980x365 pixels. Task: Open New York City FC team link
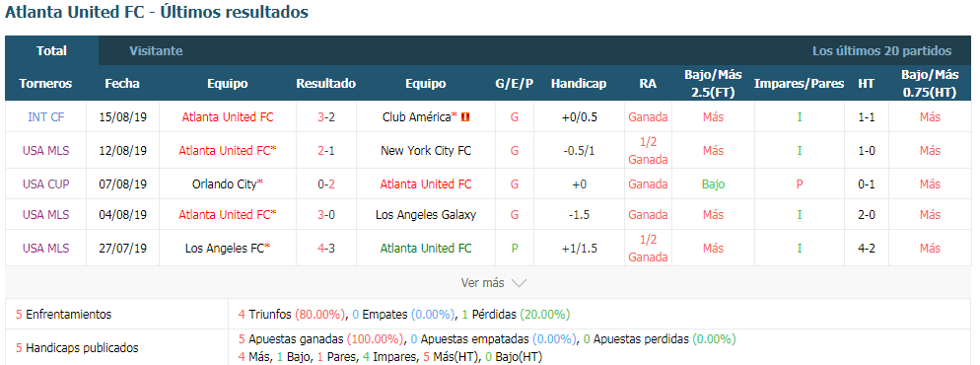tap(426, 151)
